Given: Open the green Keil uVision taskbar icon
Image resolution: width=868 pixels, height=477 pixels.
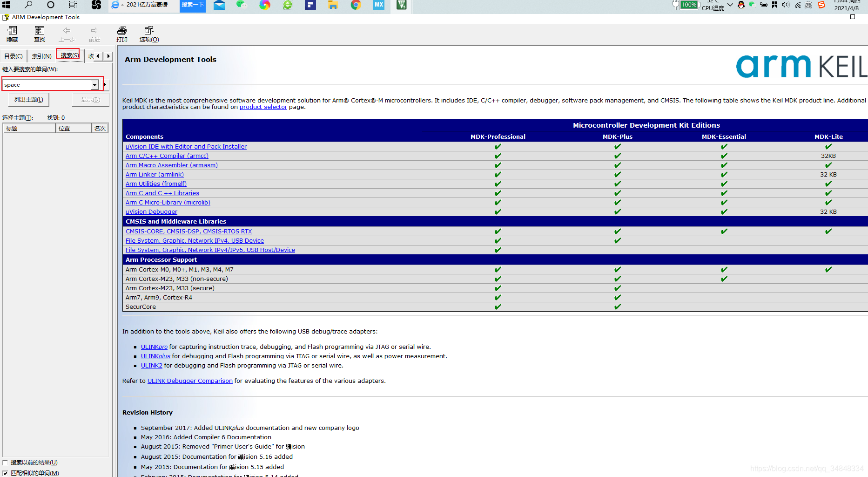Looking at the screenshot, I should (401, 5).
